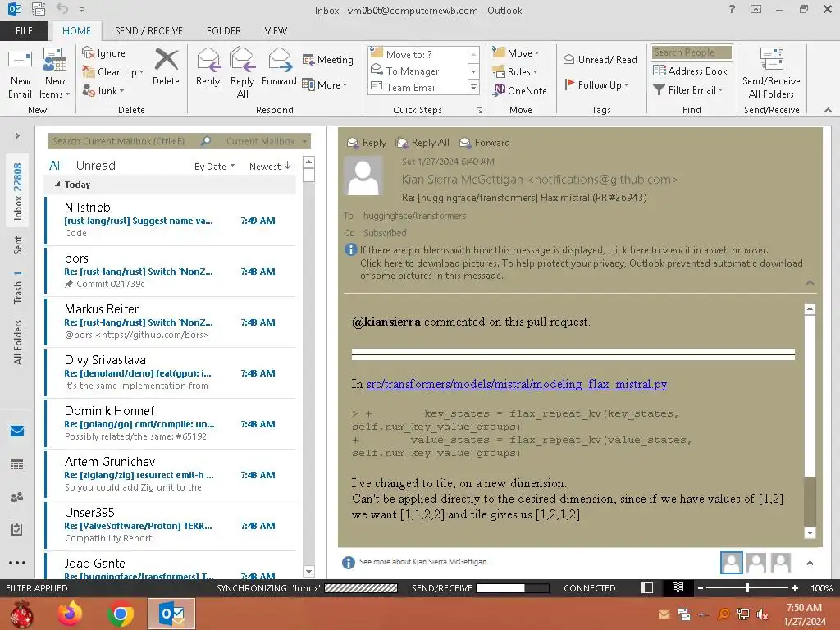Image resolution: width=840 pixels, height=630 pixels.
Task: Switch to Calendar view
Action: click(17, 464)
